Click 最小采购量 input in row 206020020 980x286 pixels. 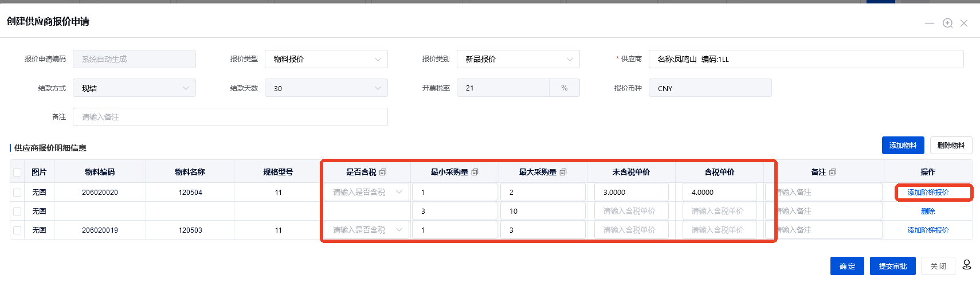click(455, 192)
